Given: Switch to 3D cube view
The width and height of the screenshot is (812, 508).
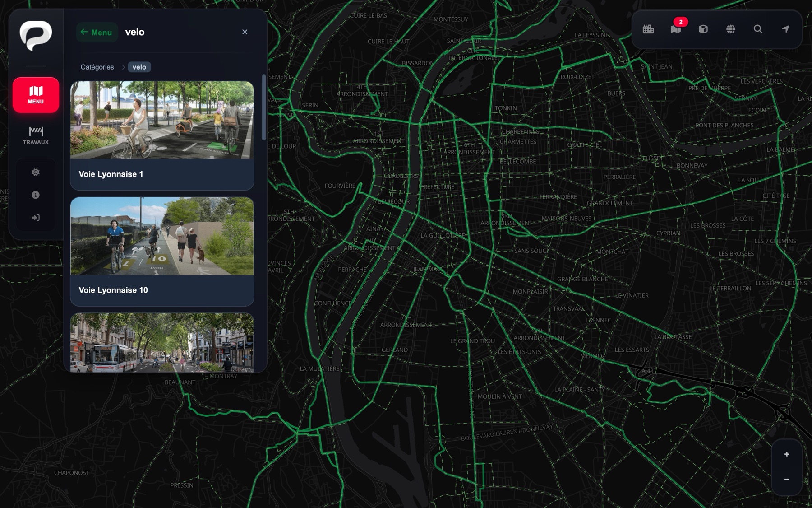Looking at the screenshot, I should 703,29.
